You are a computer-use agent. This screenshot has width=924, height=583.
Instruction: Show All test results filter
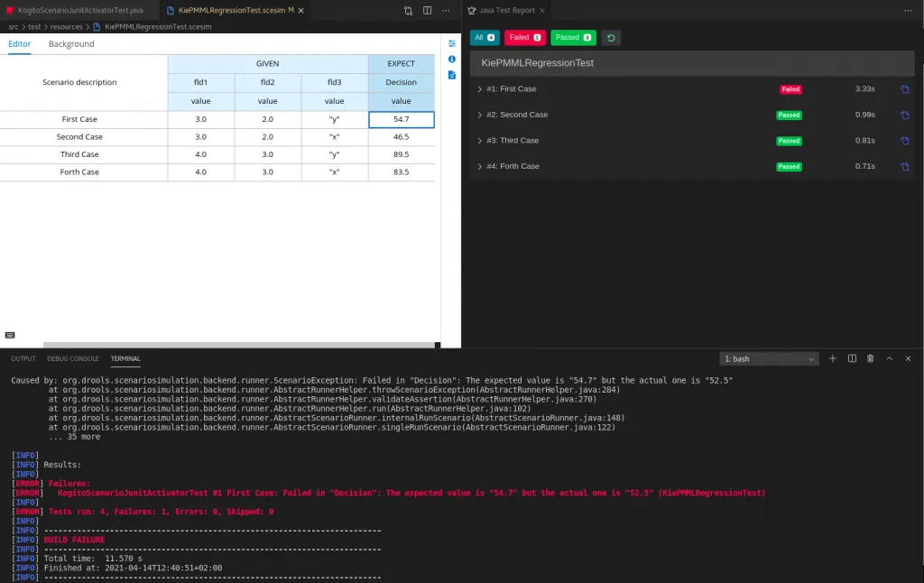point(485,38)
